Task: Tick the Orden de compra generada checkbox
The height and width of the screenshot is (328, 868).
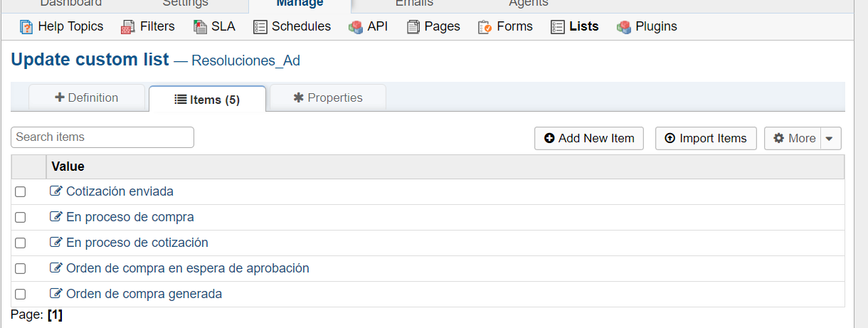Action: point(21,295)
